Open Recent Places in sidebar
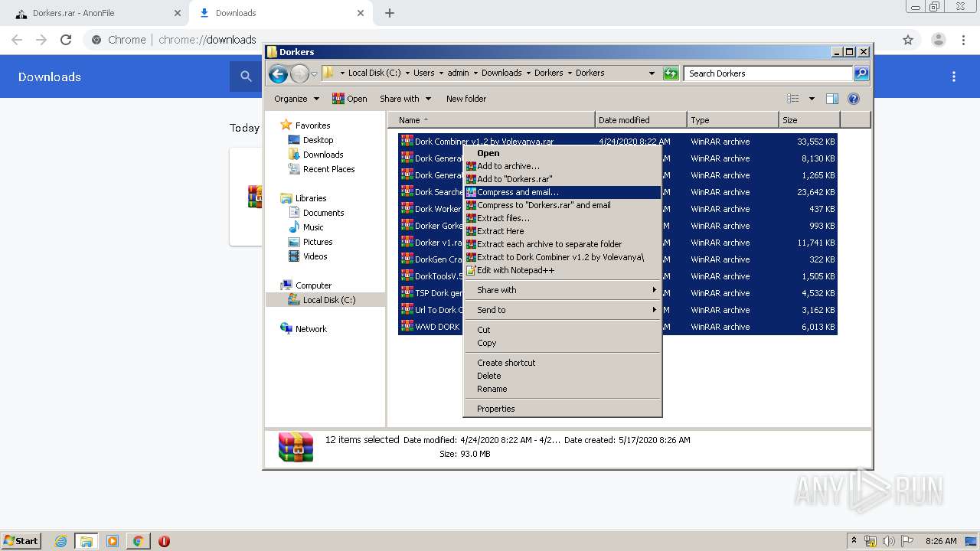 pos(328,169)
